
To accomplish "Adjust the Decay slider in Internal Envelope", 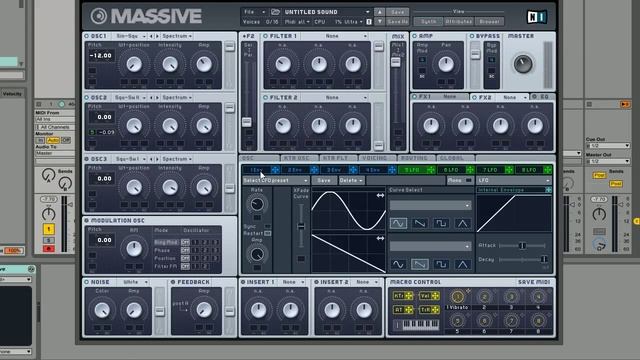I will tap(544, 260).
